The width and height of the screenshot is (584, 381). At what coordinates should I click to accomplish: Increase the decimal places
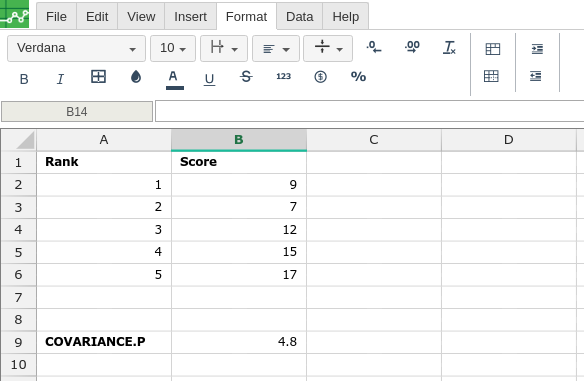tap(412, 47)
